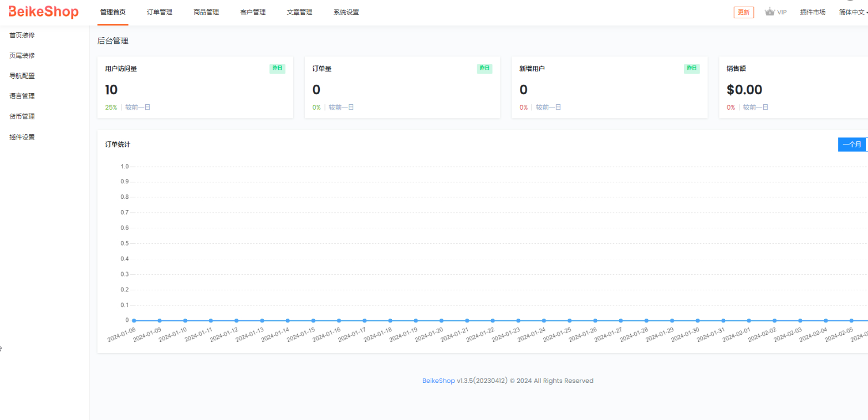Select the 文章管理 menu item
Viewport: 868px width, 420px height.
click(299, 12)
